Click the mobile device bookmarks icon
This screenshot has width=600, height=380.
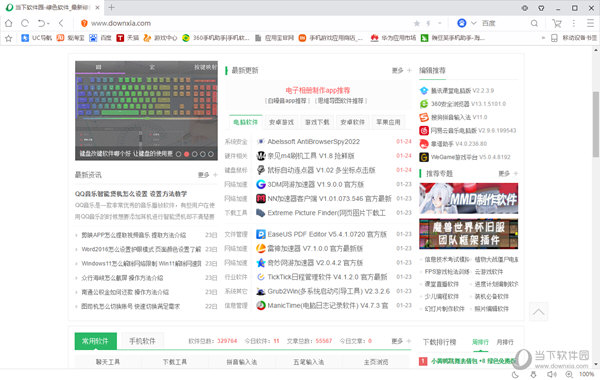coord(554,38)
